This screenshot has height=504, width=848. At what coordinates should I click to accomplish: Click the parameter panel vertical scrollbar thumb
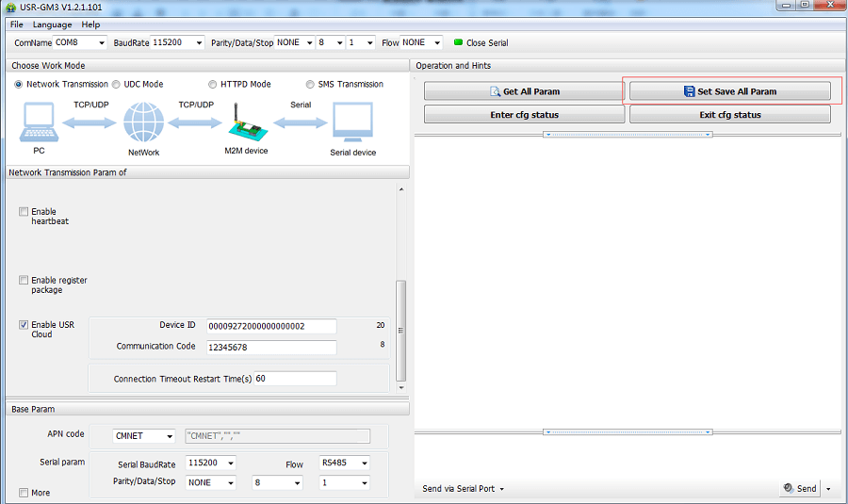click(x=400, y=331)
